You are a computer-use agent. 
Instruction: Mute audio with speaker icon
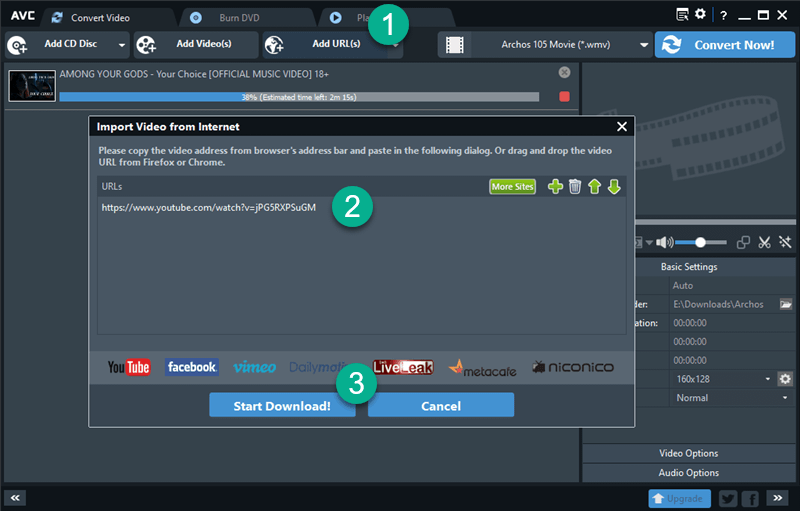[664, 243]
